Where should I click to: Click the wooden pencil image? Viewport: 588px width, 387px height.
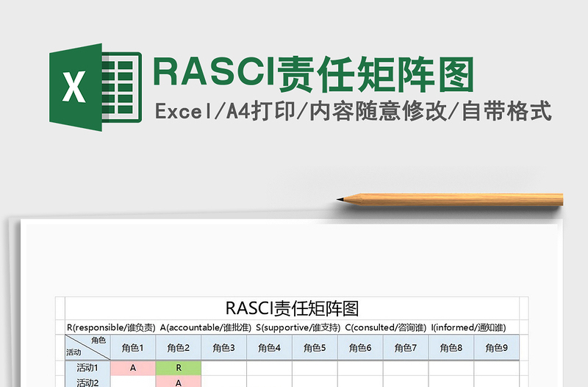click(x=450, y=199)
